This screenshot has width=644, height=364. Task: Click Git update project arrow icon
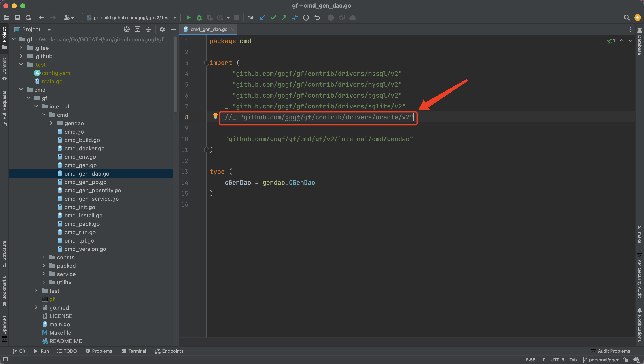[262, 18]
